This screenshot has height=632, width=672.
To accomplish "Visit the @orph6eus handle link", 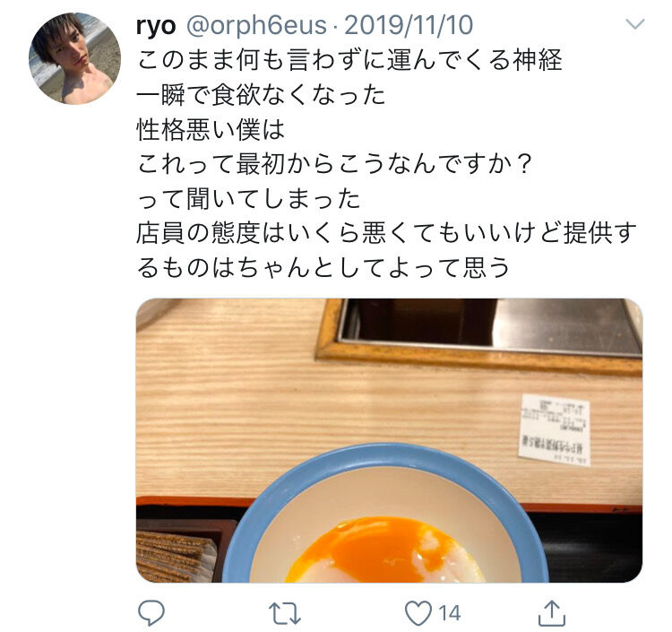I will (256, 25).
